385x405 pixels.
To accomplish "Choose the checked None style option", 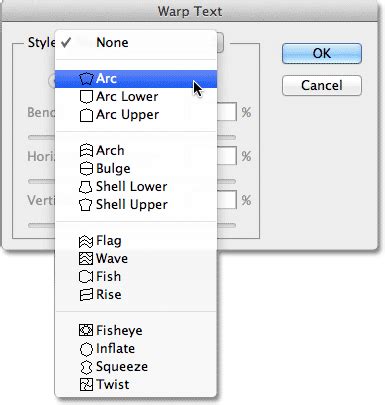I will click(x=136, y=43).
